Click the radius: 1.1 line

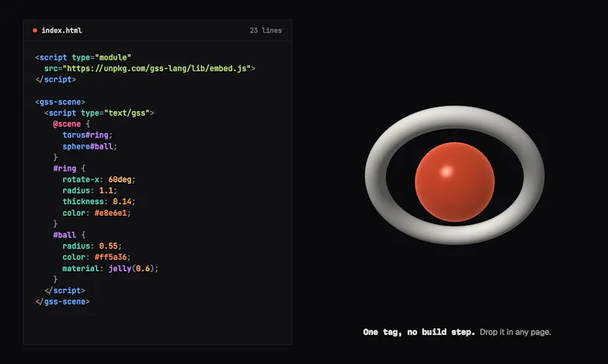coord(90,191)
